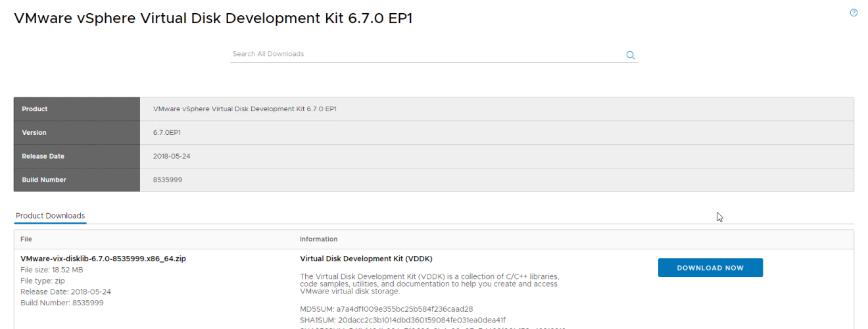Image resolution: width=868 pixels, height=329 pixels.
Task: Click the Information column header
Action: pyautogui.click(x=319, y=239)
